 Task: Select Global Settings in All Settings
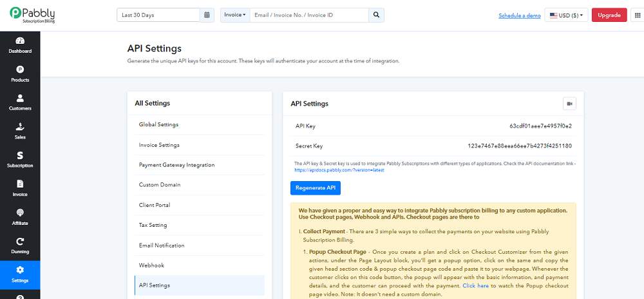pyautogui.click(x=200, y=124)
